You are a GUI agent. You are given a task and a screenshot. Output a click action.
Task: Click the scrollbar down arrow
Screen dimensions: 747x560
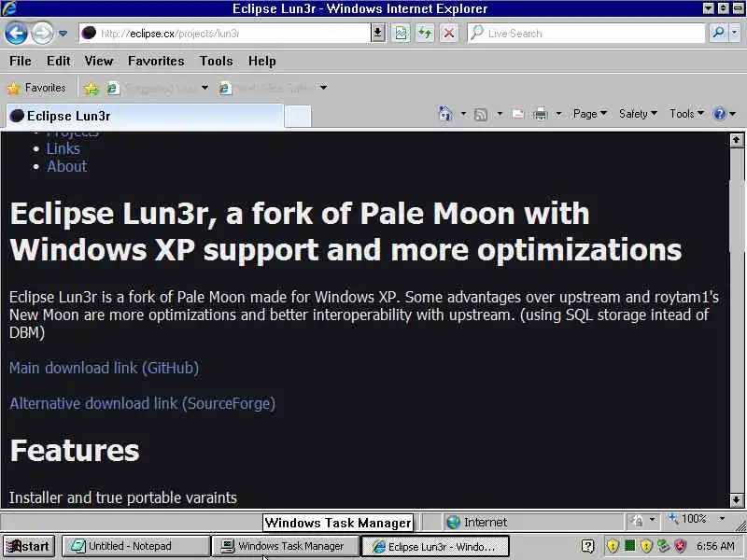click(x=736, y=500)
